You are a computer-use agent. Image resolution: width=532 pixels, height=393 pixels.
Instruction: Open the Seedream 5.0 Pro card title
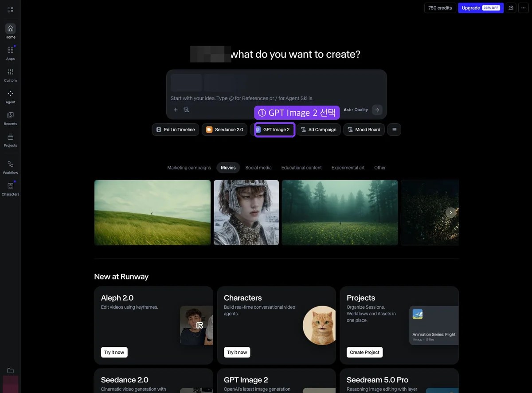377,380
